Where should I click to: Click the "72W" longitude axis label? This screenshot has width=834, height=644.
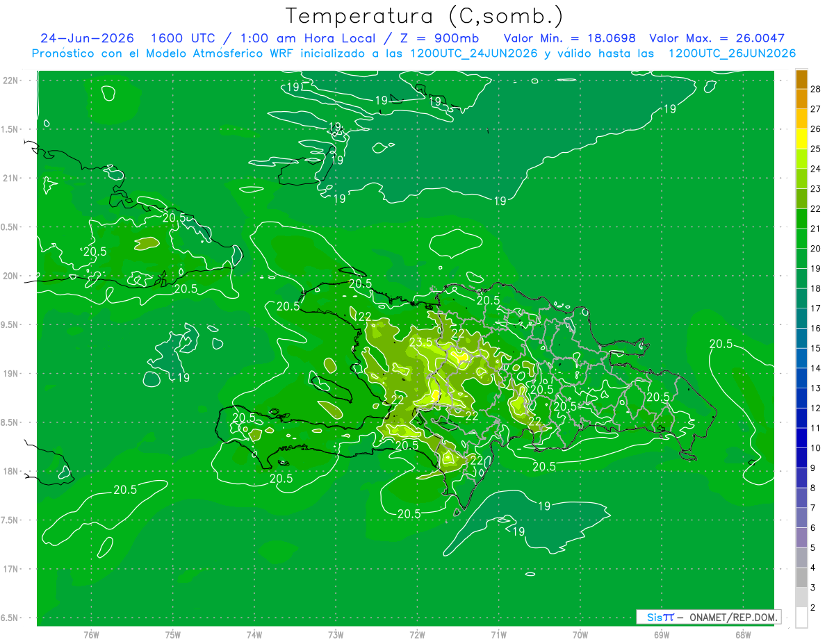[x=417, y=634]
